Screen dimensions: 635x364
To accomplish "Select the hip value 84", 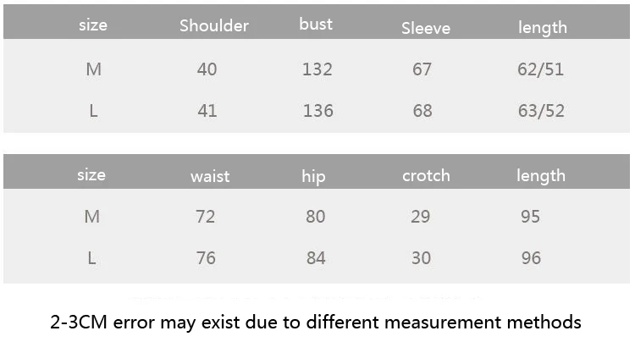I will pos(316,258).
